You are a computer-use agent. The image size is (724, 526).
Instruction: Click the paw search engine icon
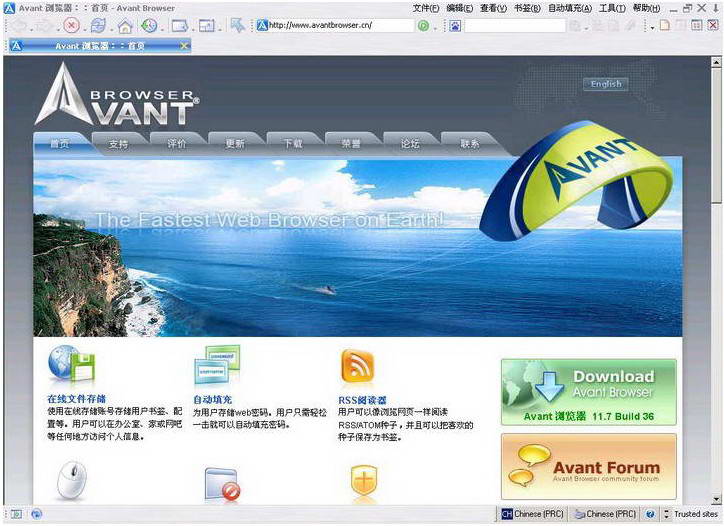[455, 26]
